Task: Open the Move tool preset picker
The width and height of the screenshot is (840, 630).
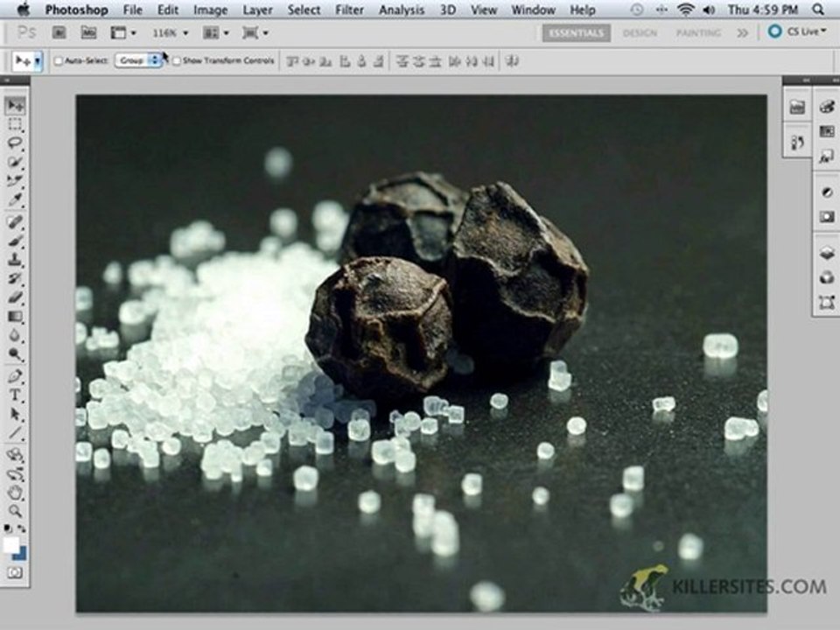Action: [x=37, y=61]
